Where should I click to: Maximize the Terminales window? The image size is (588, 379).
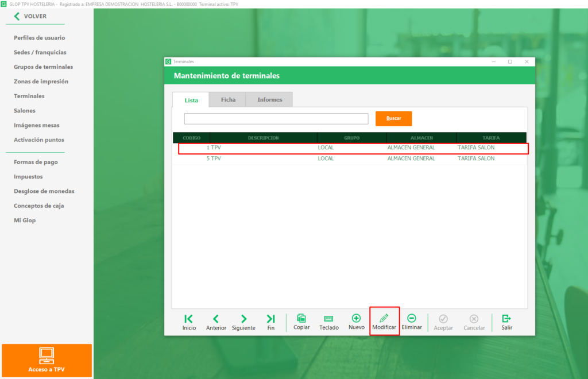click(510, 61)
